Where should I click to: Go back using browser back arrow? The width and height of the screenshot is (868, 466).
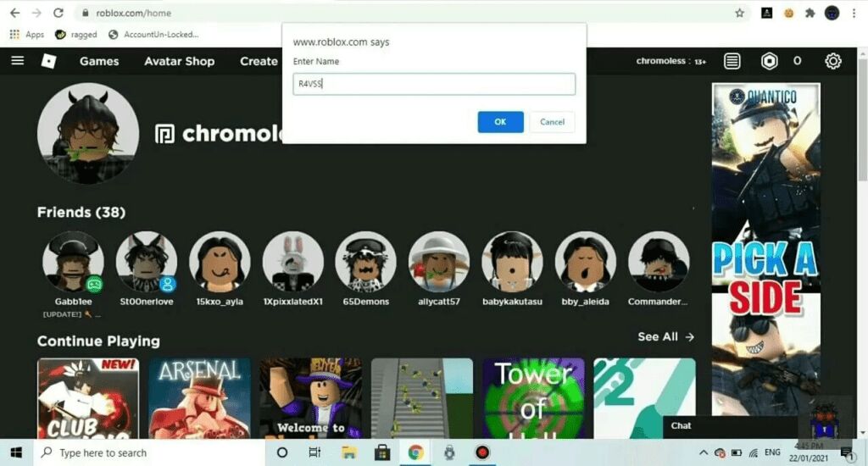click(x=15, y=13)
